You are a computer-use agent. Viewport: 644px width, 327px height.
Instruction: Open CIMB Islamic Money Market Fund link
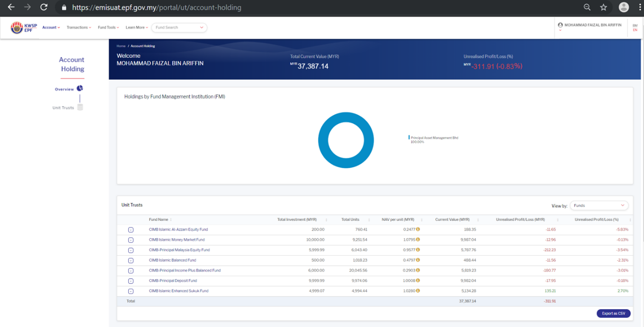(177, 240)
